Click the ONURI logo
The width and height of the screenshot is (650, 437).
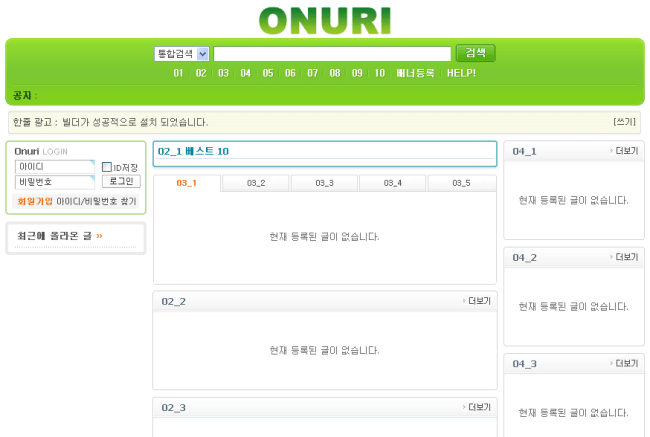click(x=324, y=20)
